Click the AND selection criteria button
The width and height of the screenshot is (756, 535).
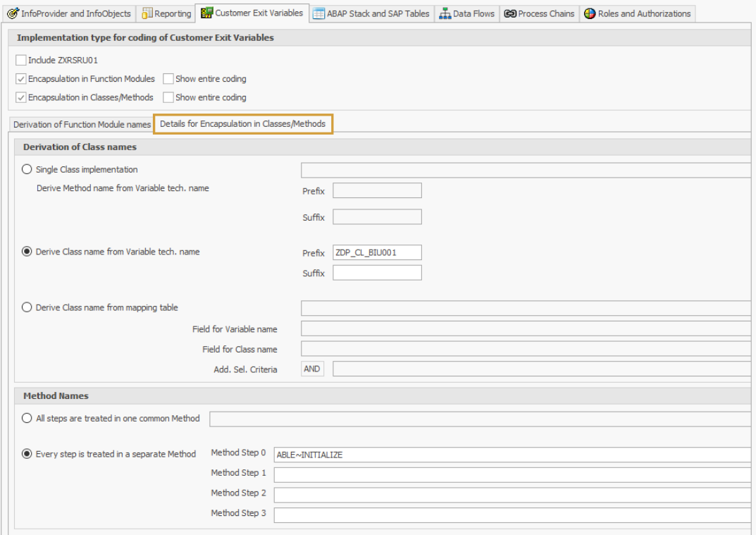click(x=312, y=369)
